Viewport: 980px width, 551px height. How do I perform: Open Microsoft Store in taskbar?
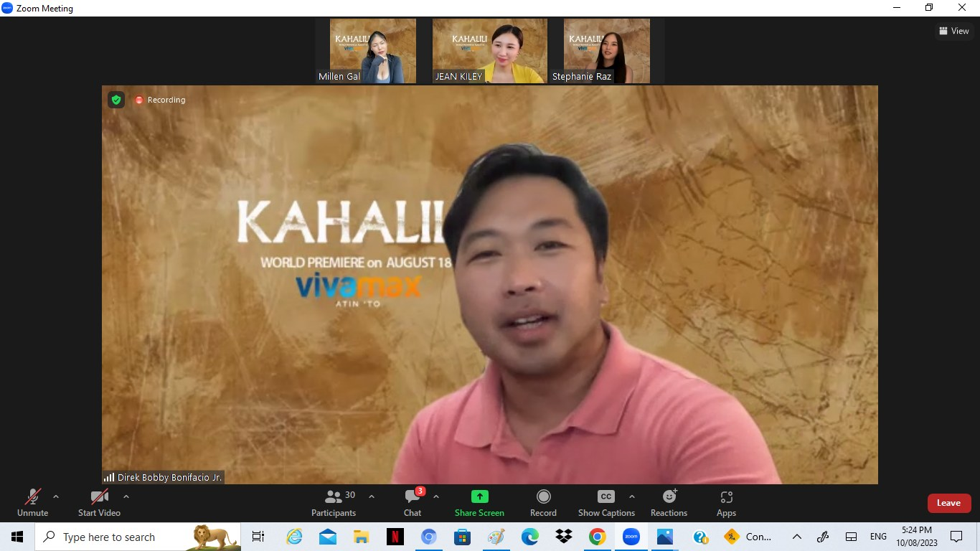[x=462, y=537]
